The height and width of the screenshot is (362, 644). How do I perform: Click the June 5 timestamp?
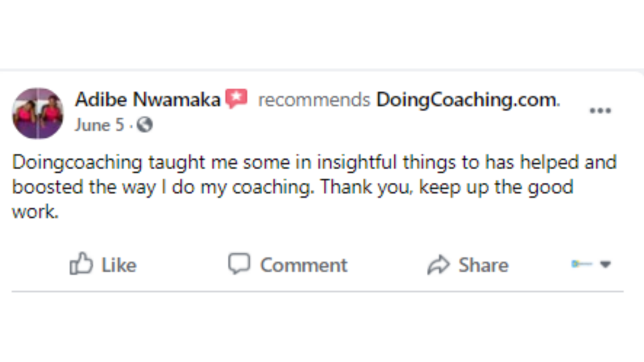pyautogui.click(x=99, y=125)
